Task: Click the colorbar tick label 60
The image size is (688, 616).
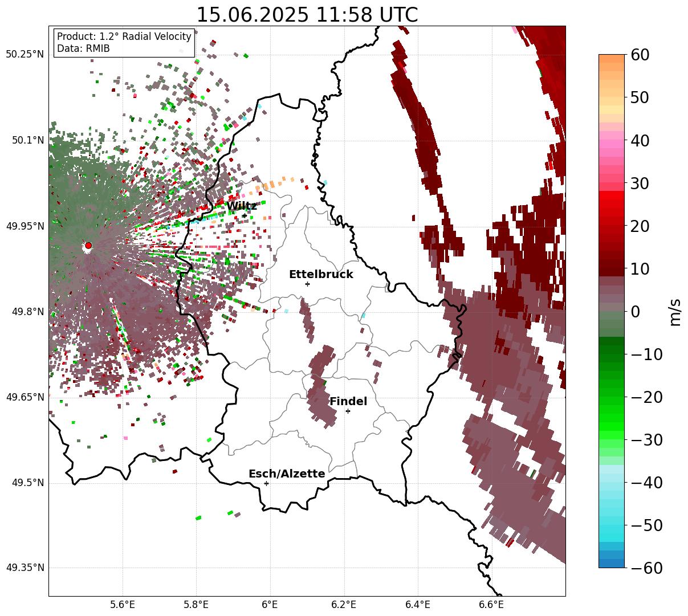Action: pyautogui.click(x=640, y=55)
